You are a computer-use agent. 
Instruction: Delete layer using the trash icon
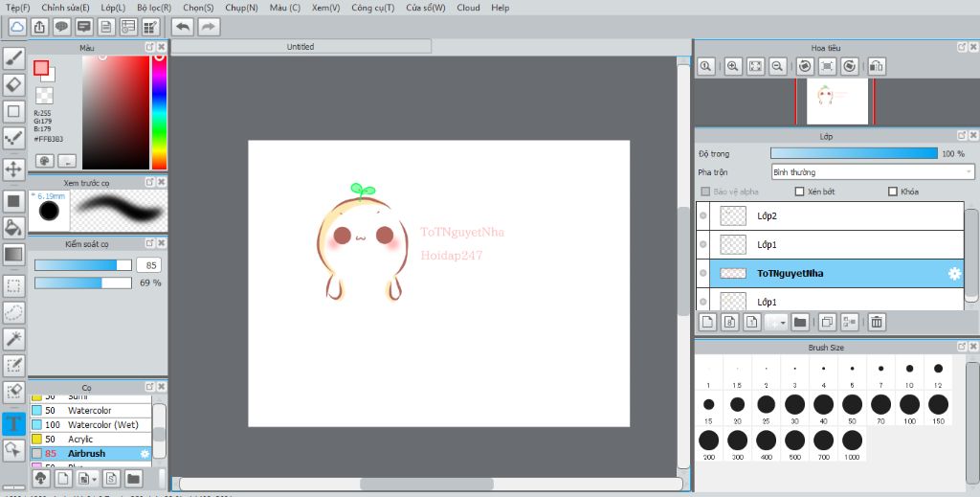coord(877,322)
